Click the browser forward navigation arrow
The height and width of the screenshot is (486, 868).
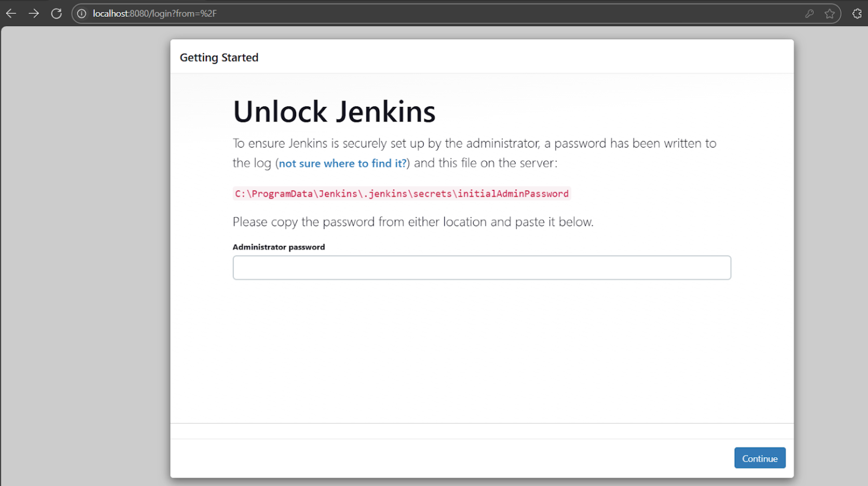coord(33,13)
